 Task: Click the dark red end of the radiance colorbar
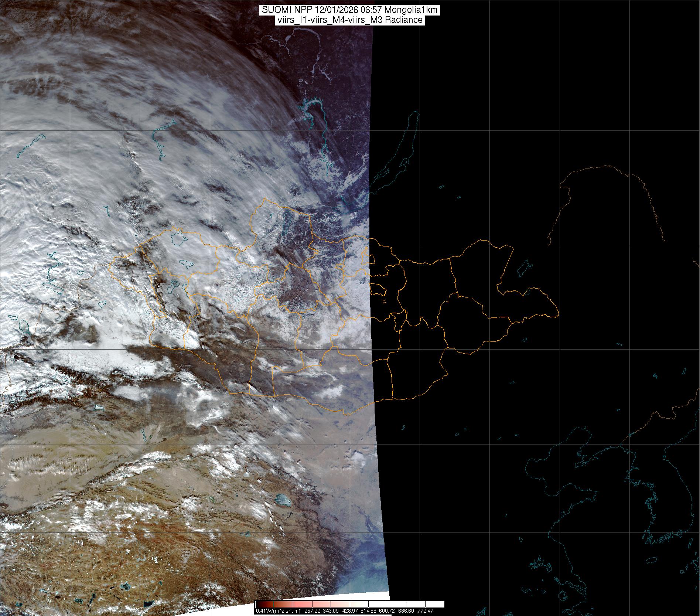[x=259, y=604]
